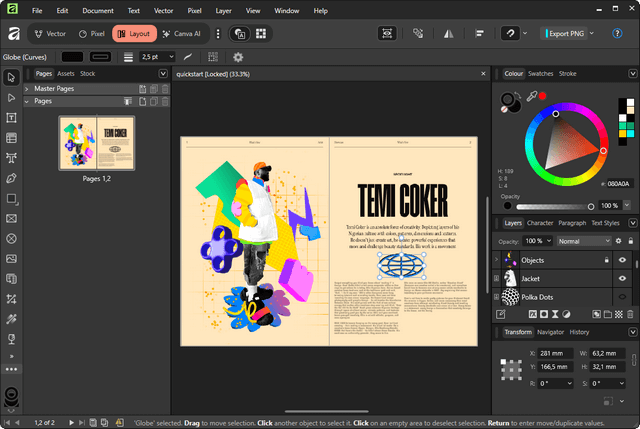This screenshot has height=429, width=640.
Task: Show the Polka Dots layer
Action: tap(622, 297)
